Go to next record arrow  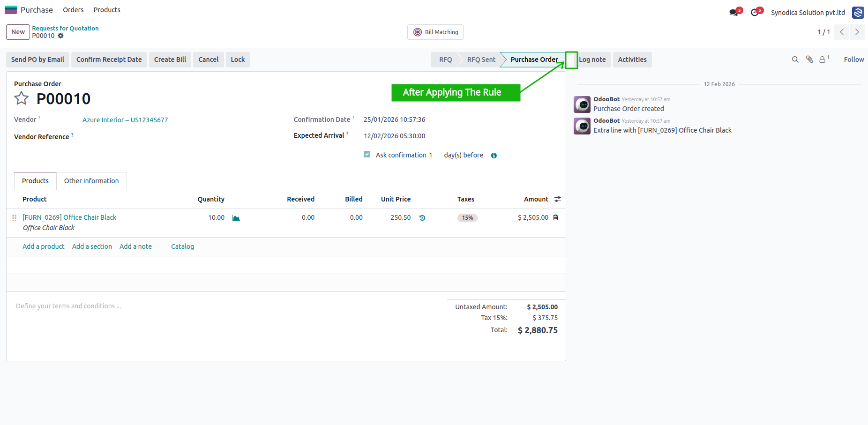(857, 32)
